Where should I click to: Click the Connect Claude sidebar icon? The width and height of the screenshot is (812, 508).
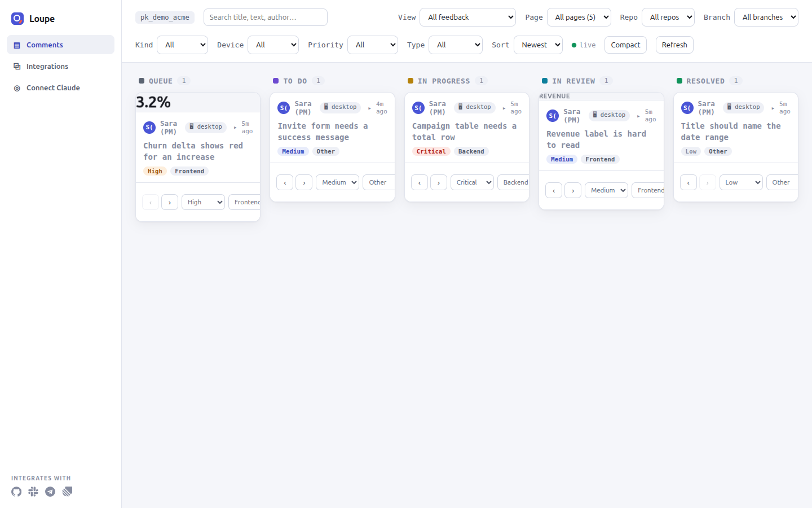(17, 88)
